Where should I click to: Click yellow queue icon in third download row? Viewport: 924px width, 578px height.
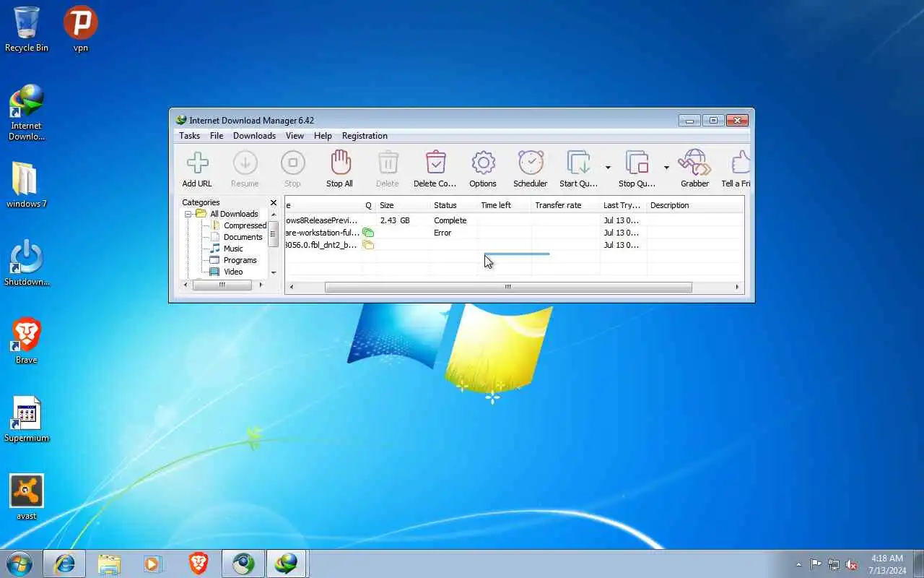pos(368,245)
